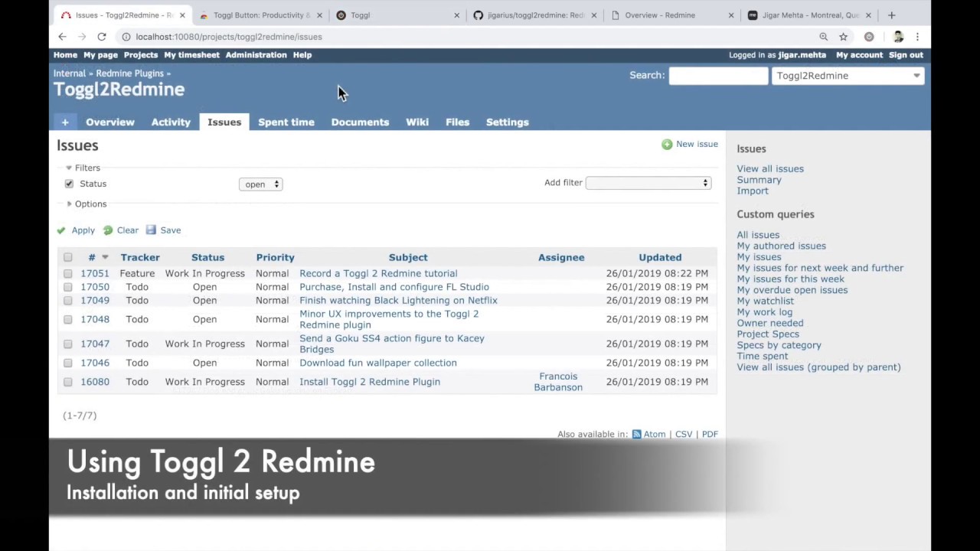Close the Toggl Button Productivity tab
The height and width of the screenshot is (551, 980).
(320, 15)
